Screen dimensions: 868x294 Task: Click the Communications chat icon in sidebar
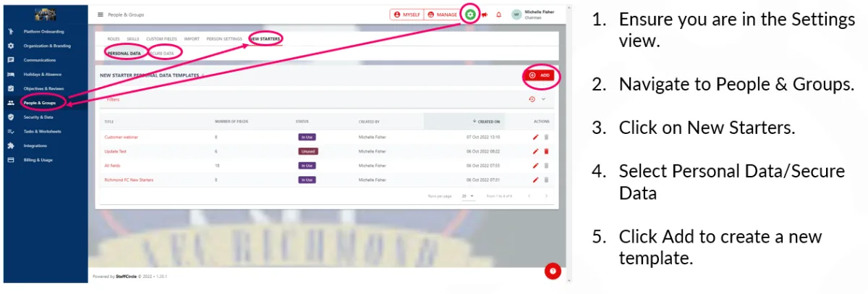11,60
